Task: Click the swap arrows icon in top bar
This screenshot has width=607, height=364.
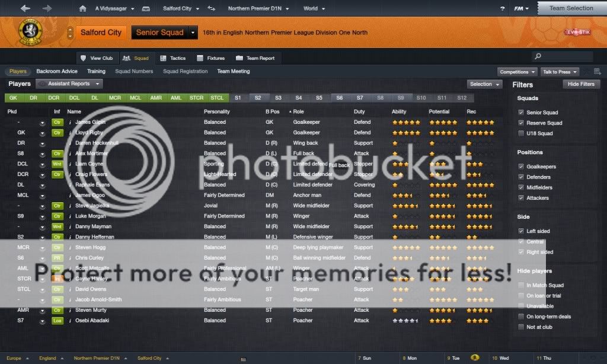Action: click(x=212, y=8)
